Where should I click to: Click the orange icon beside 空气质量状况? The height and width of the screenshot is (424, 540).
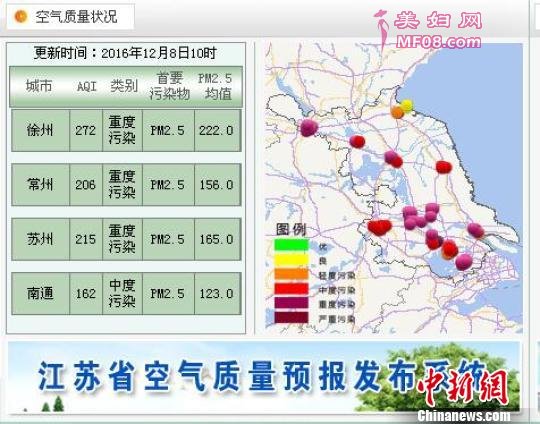20,16
